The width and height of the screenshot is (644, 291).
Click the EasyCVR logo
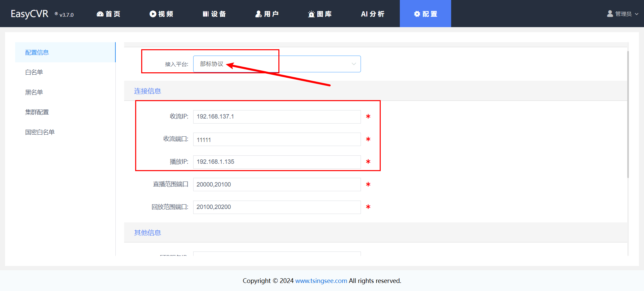pos(30,14)
